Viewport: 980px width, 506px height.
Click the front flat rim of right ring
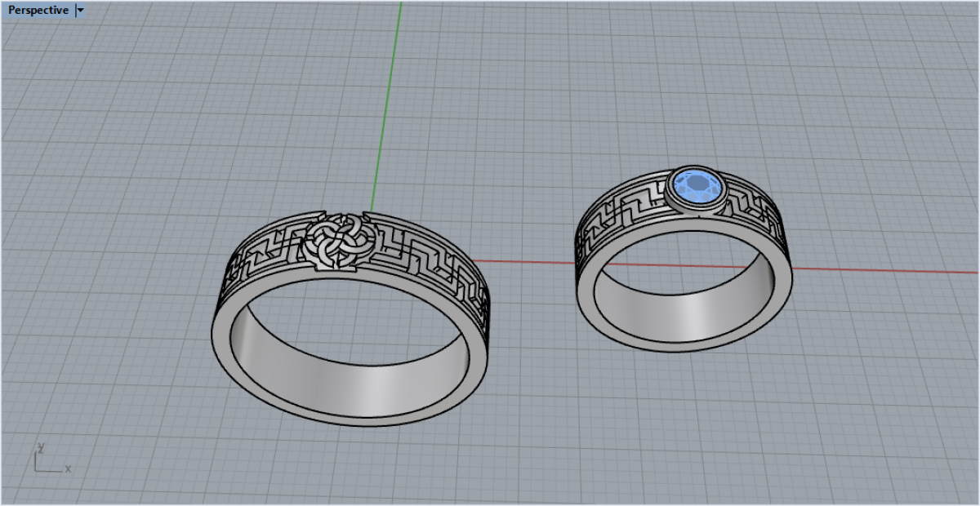tap(686, 343)
